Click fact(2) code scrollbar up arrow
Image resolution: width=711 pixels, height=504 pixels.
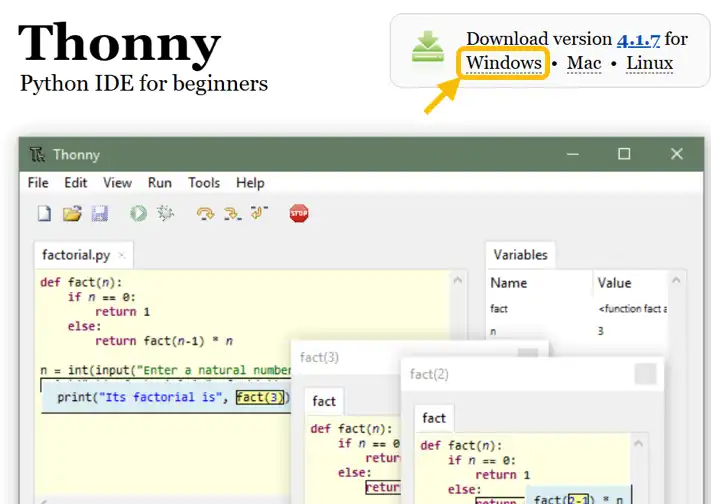638,444
